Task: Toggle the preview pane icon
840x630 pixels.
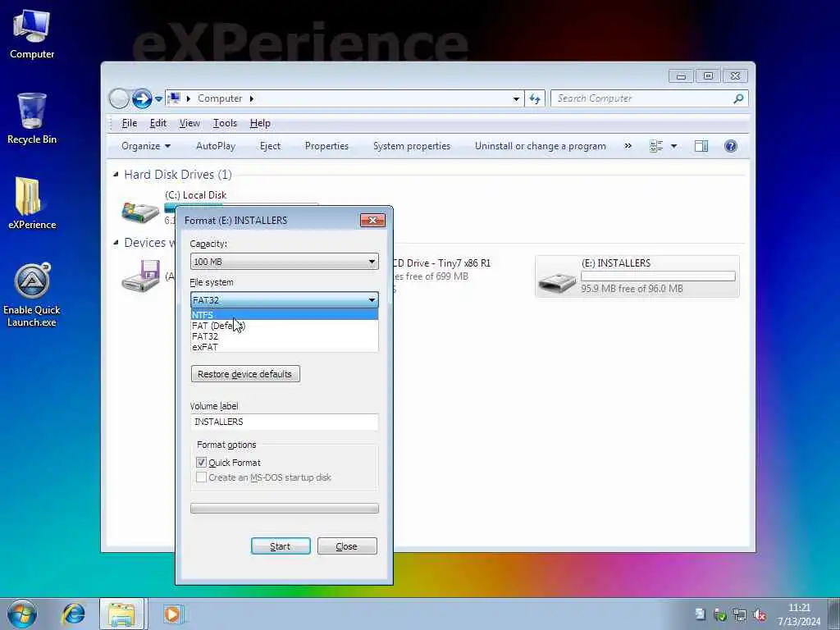Action: tap(701, 146)
